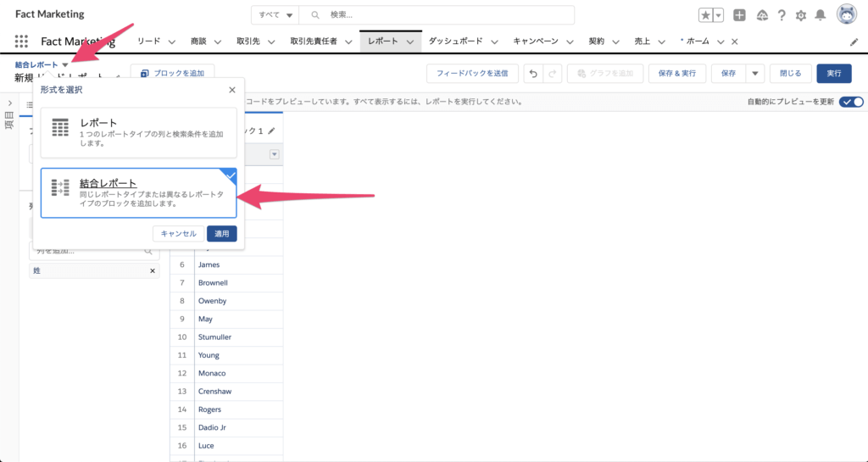Click the 保存 & 実行 button

677,74
